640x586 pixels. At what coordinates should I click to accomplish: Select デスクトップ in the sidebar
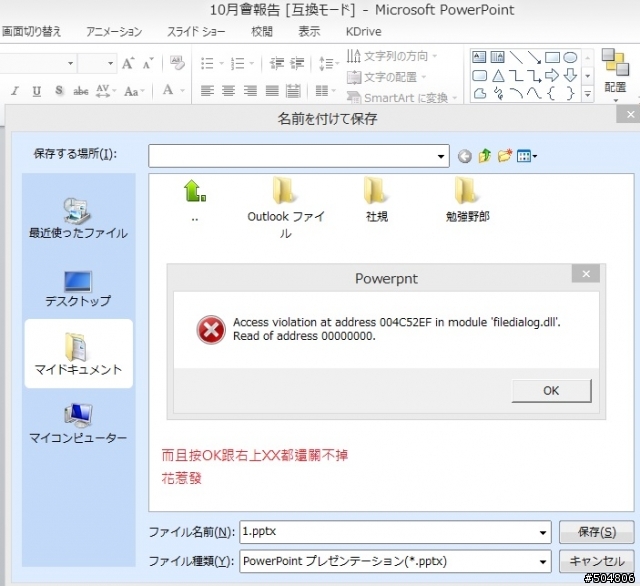[x=78, y=289]
